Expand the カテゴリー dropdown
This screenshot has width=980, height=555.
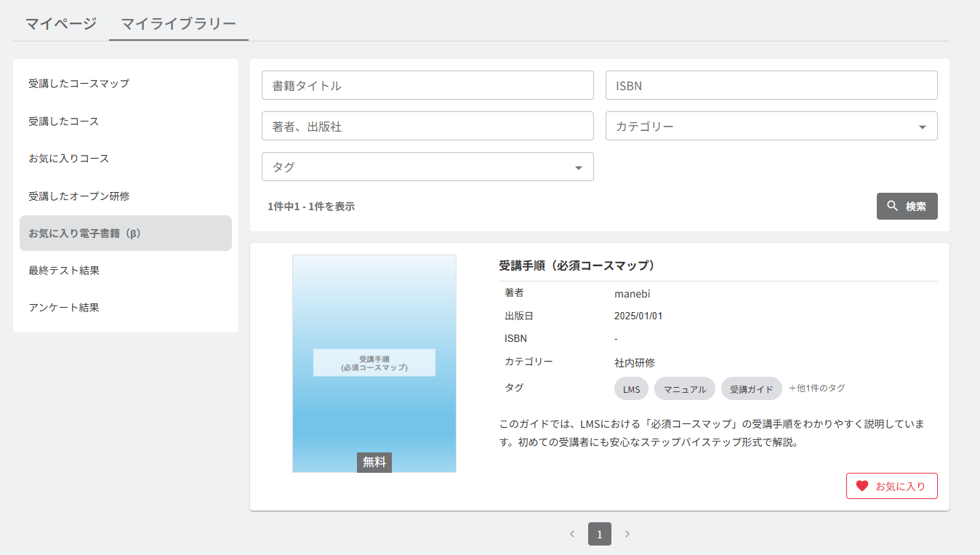[771, 126]
